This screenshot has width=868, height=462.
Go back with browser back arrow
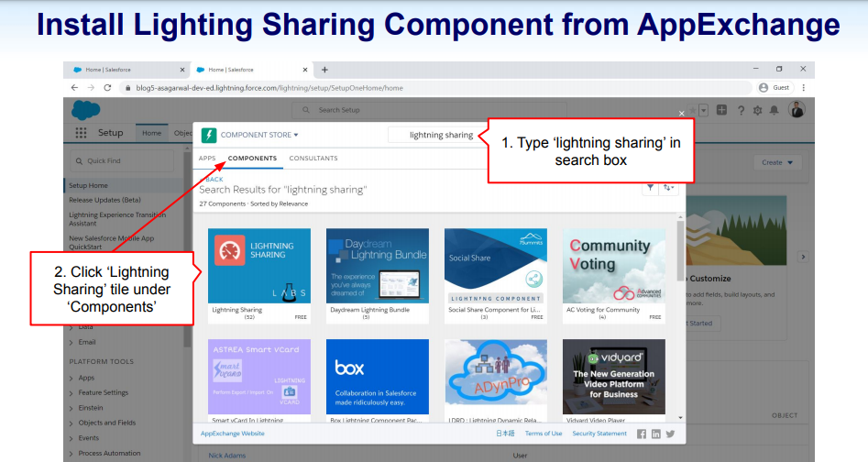point(75,88)
